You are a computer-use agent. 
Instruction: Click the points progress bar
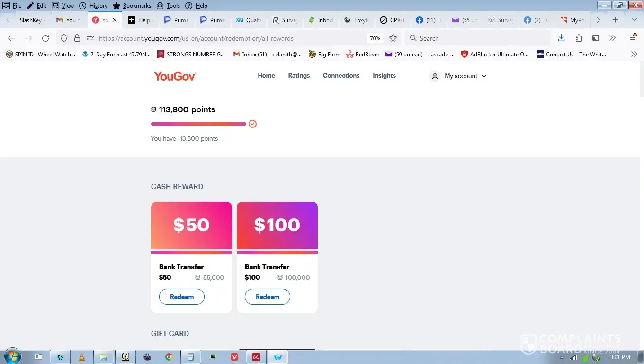(199, 124)
